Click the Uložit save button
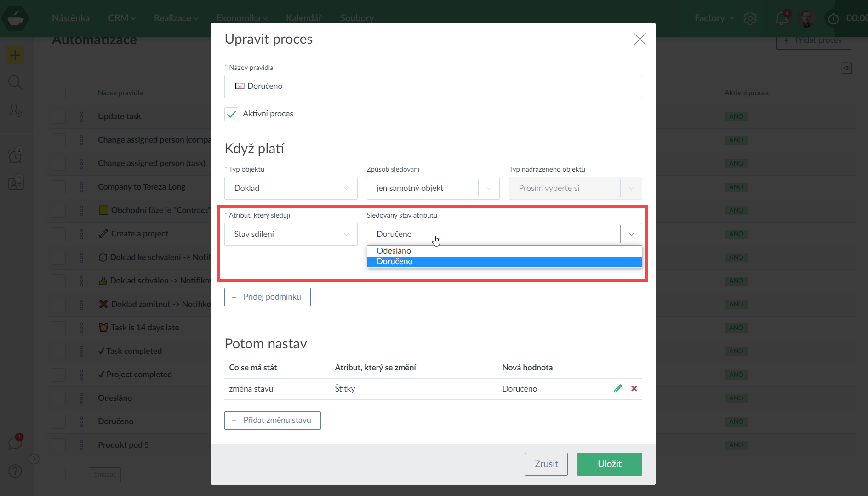868x496 pixels. click(x=609, y=464)
